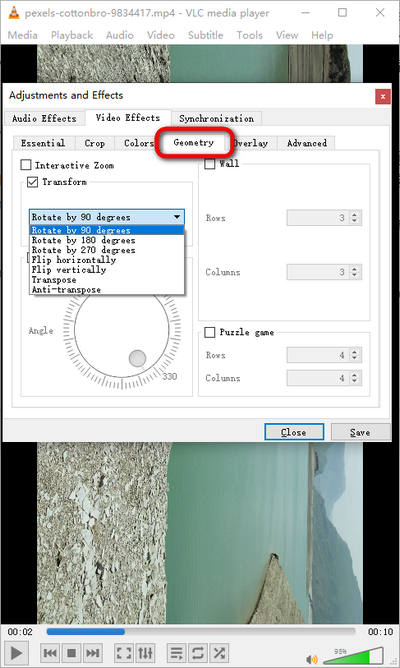Open the Media menu
Viewport: 400px width, 668px height.
pyautogui.click(x=23, y=35)
